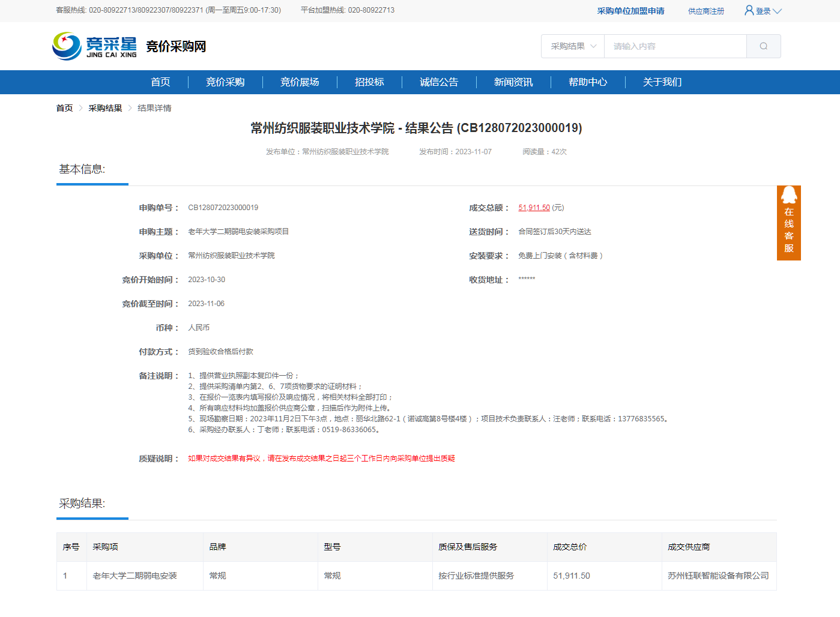
Task: Click the 51,911.50 total amount link
Action: pos(534,208)
